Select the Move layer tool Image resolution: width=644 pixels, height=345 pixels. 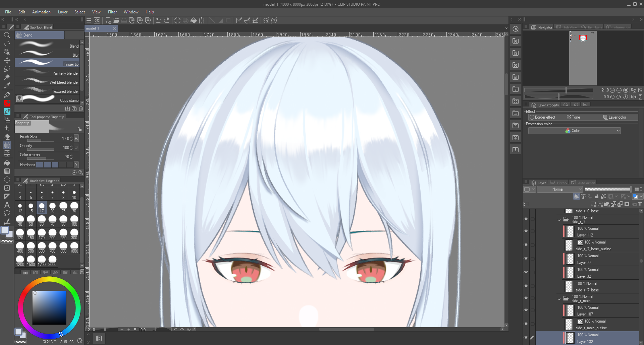click(x=7, y=60)
